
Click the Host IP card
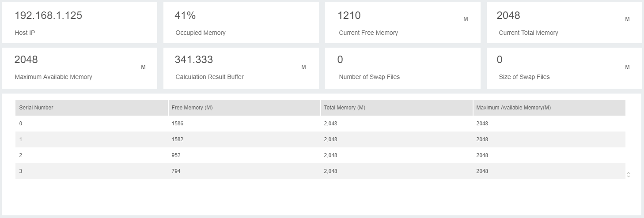point(80,23)
